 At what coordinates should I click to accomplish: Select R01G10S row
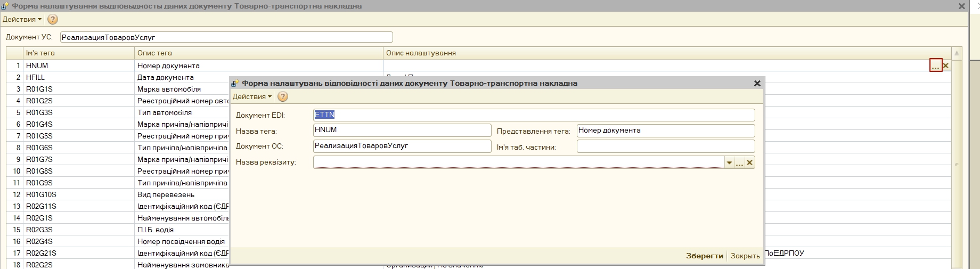(79, 194)
